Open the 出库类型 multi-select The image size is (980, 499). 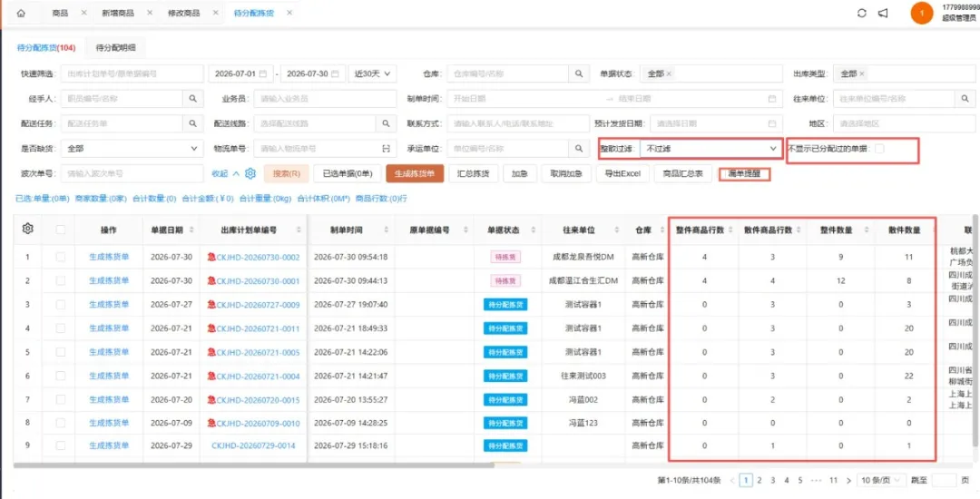[904, 73]
